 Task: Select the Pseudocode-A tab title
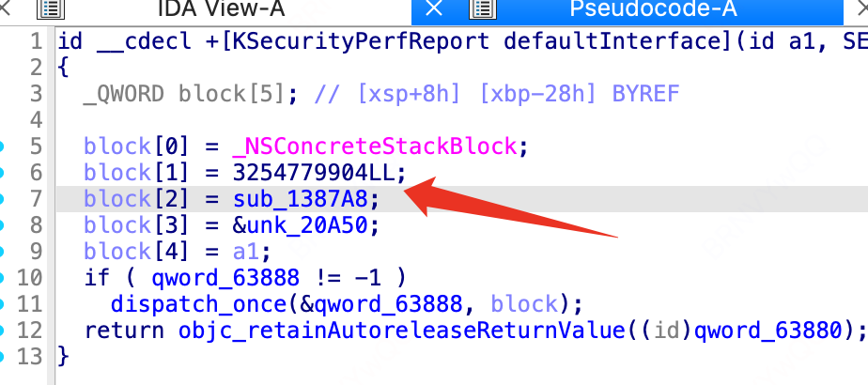tap(653, 8)
